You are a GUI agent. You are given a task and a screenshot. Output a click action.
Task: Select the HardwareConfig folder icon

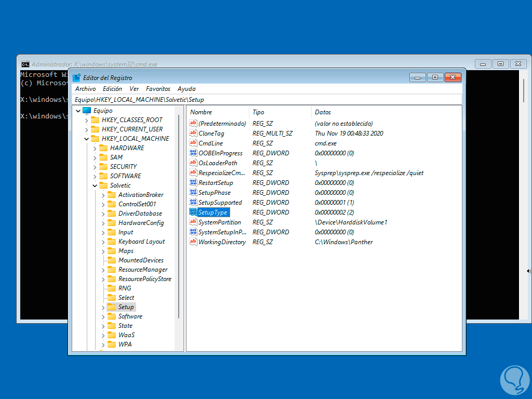point(112,223)
